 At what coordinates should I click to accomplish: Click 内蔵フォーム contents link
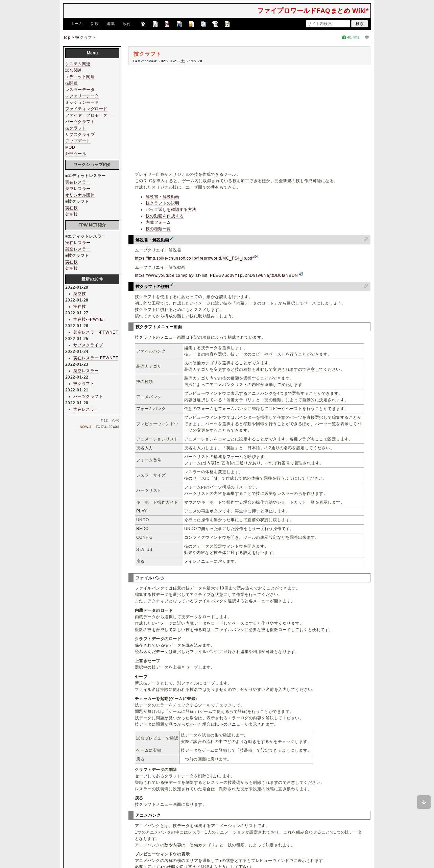(x=158, y=222)
